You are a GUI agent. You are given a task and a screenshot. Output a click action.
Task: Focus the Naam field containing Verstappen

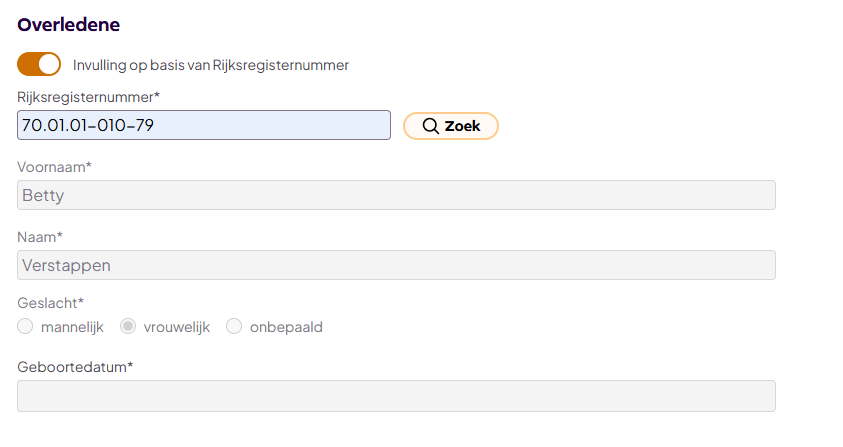(396, 265)
